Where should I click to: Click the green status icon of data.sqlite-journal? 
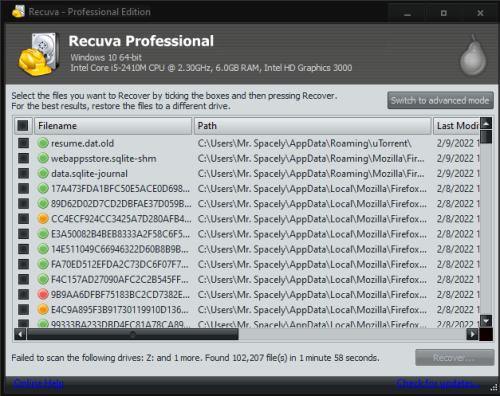tap(43, 173)
